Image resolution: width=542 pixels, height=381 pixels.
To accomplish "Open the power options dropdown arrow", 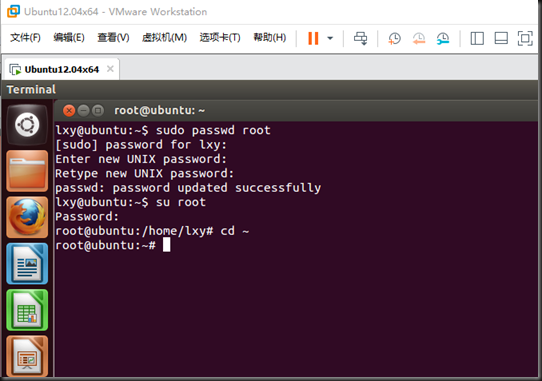I will pos(330,38).
